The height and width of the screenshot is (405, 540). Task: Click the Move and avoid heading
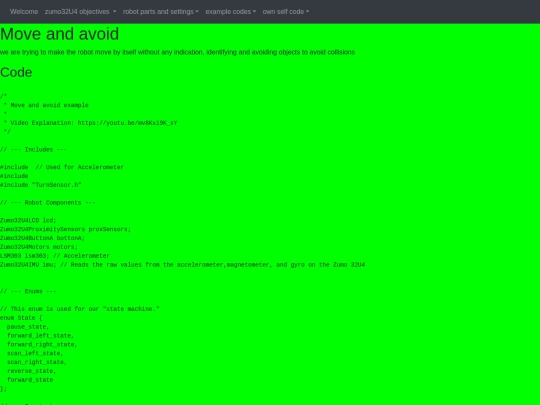coord(60,34)
